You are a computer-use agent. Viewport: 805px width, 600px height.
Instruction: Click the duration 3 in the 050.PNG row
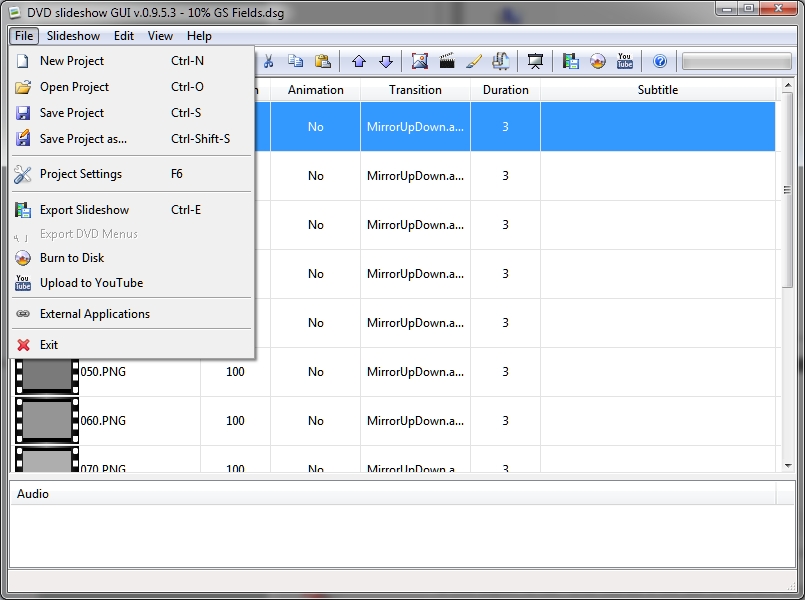(505, 372)
